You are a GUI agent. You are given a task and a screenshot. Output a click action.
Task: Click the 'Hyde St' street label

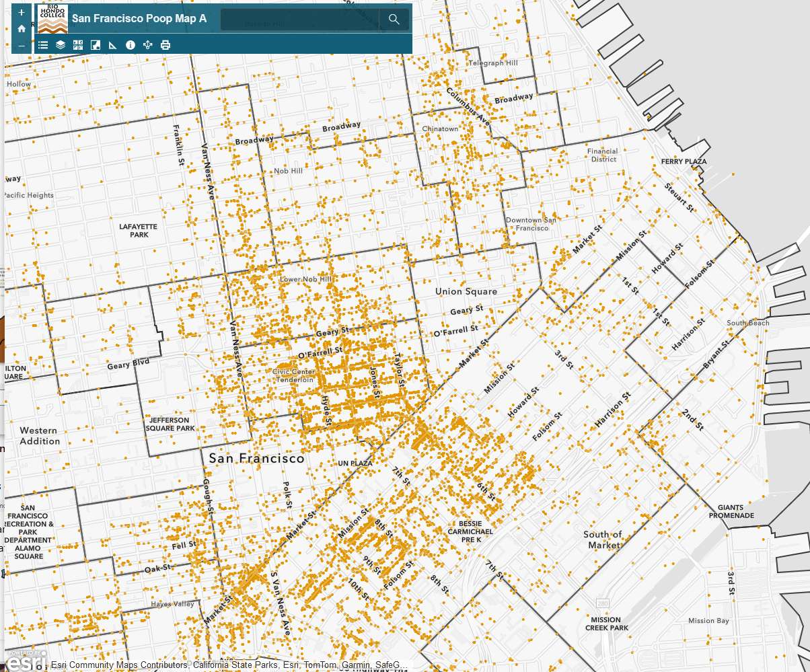coord(326,411)
